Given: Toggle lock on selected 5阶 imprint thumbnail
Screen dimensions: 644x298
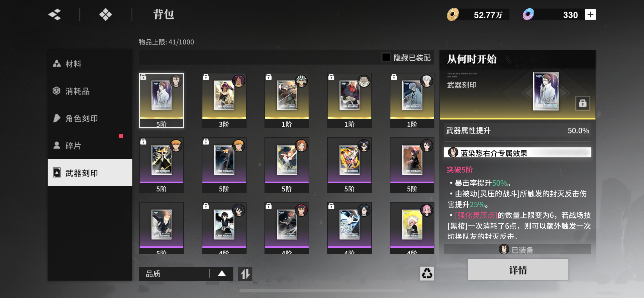Looking at the screenshot, I should pos(143,77).
